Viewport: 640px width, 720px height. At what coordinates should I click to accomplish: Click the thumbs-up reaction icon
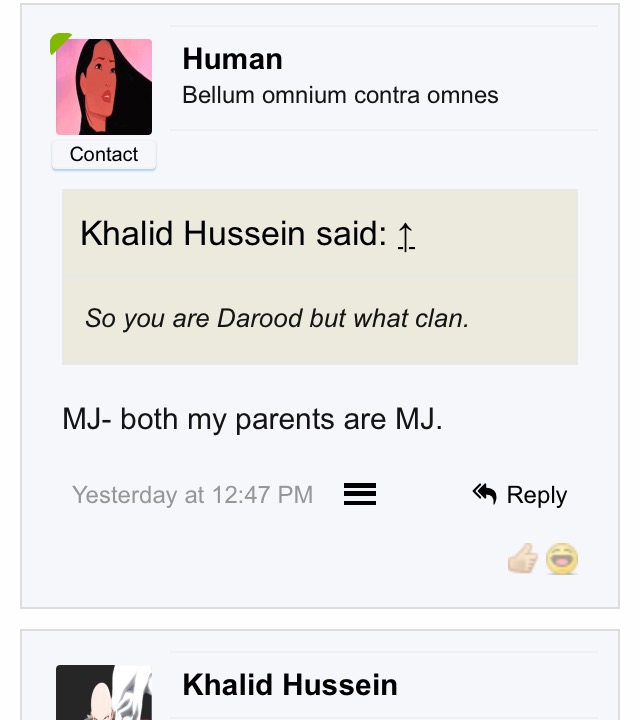pyautogui.click(x=522, y=560)
